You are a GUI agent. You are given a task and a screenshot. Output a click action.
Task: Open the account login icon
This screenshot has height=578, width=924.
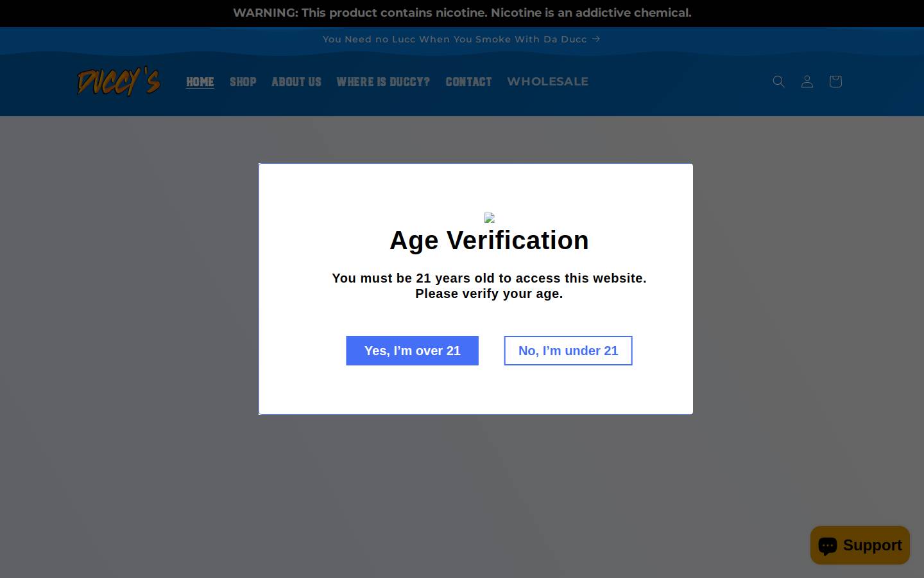pos(807,82)
